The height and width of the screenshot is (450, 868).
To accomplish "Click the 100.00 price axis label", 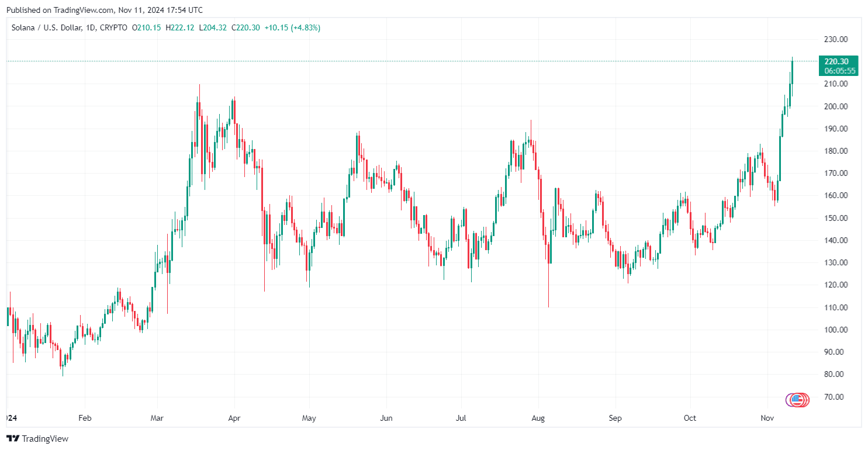I will [836, 330].
